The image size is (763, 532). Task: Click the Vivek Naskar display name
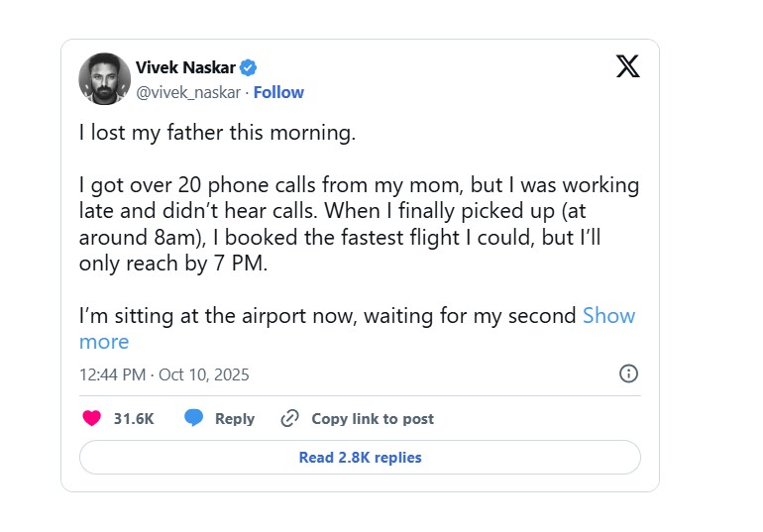point(186,67)
